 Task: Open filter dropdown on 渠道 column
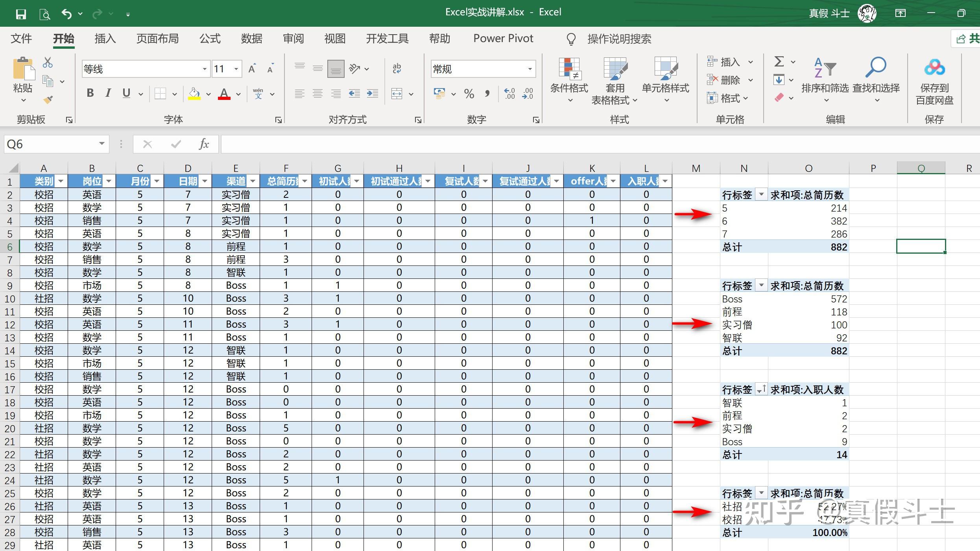[253, 181]
